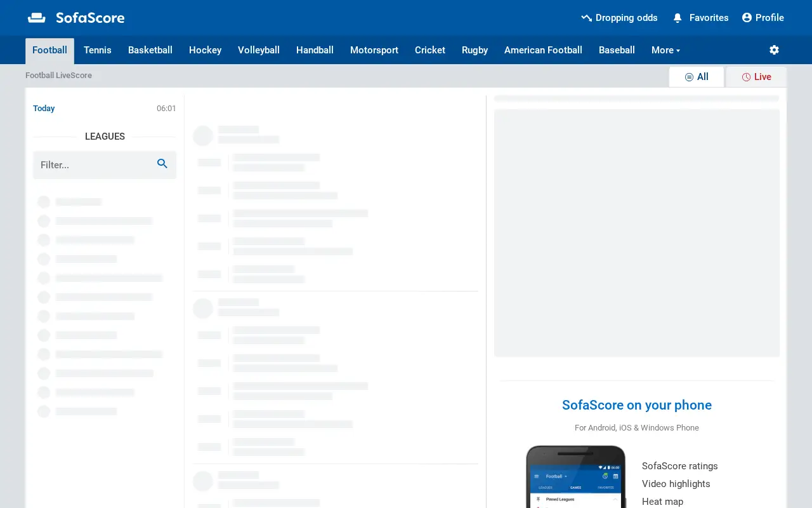Image resolution: width=812 pixels, height=508 pixels.
Task: Click 'SofaScore ratings' feature text
Action: (x=680, y=466)
